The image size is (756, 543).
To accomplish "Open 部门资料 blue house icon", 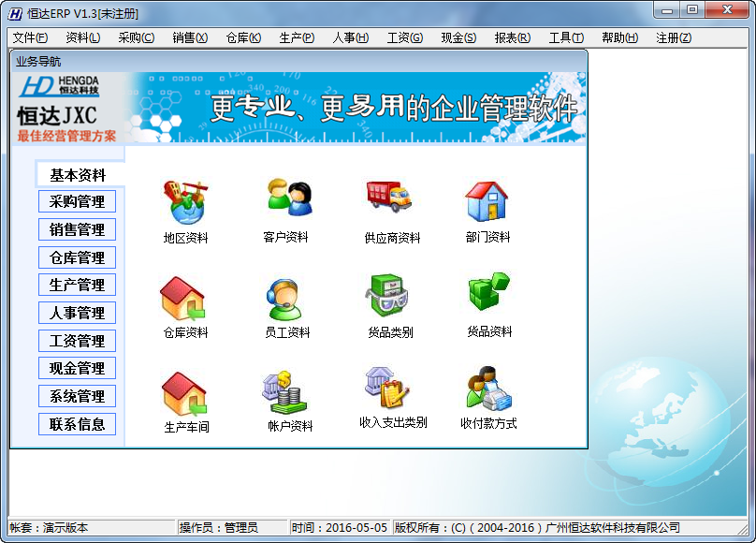I will pyautogui.click(x=487, y=200).
